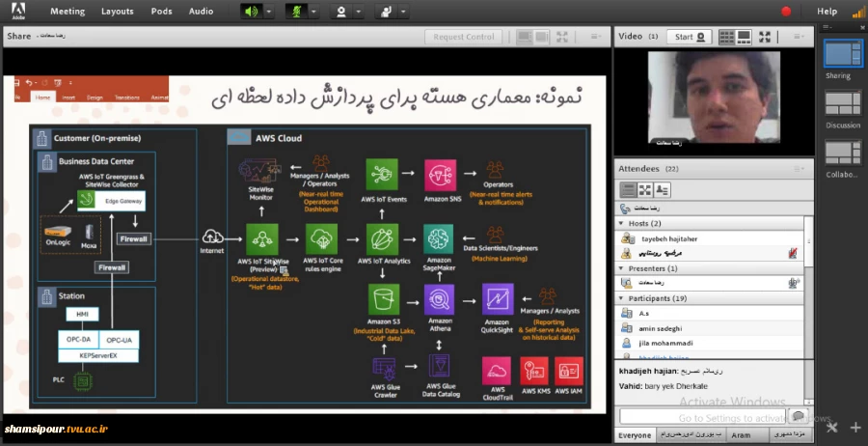Open the Audio menu
This screenshot has width=868, height=446.
coord(201,11)
